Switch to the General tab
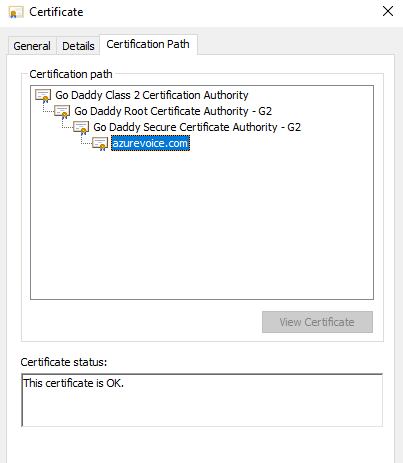403x463 pixels. tap(32, 46)
